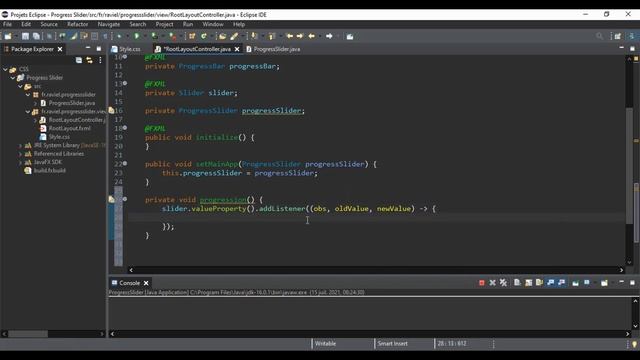Switch to the Style.css editor tab
This screenshot has height=360, width=640.
(126, 49)
